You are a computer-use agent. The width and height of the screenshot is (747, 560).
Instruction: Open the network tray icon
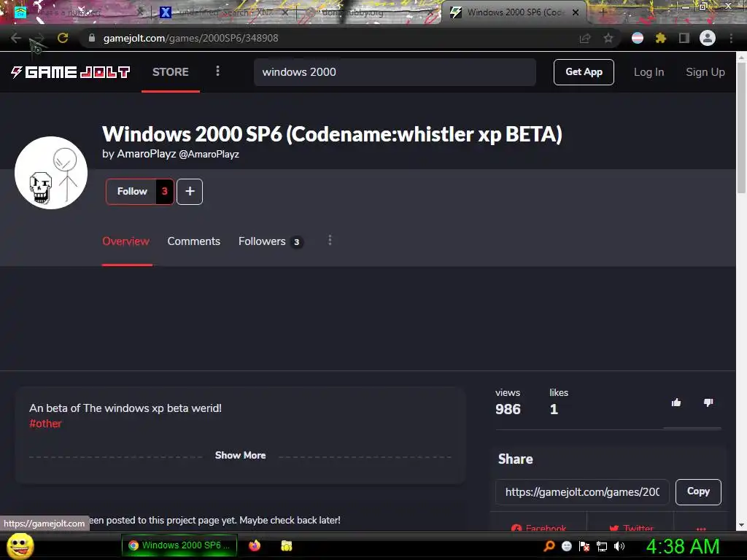(x=602, y=546)
